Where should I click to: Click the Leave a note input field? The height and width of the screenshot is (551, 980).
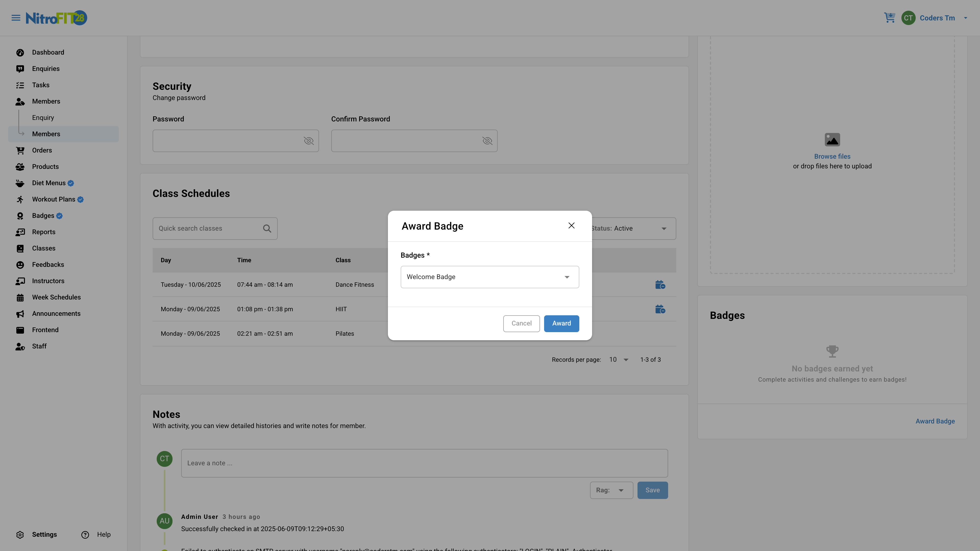click(x=424, y=463)
